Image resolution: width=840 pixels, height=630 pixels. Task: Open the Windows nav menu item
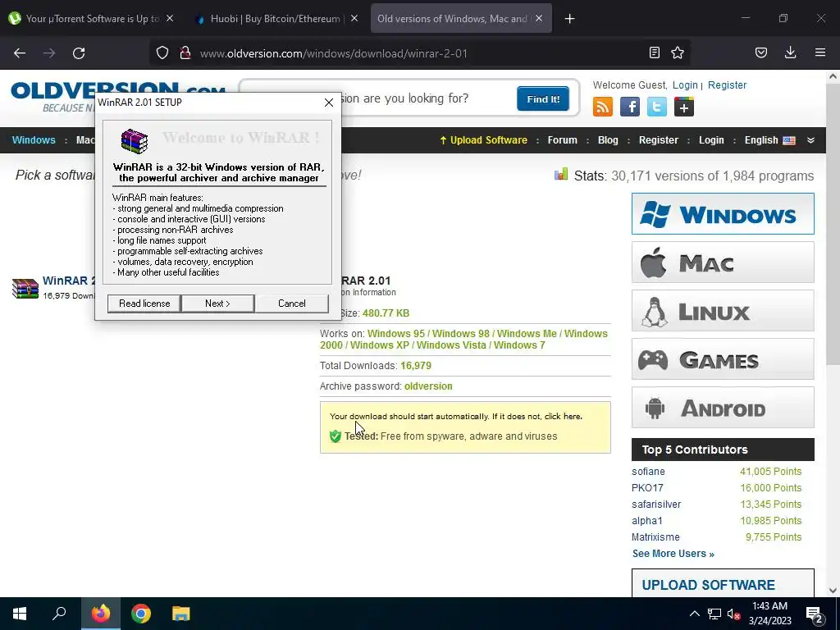click(34, 139)
